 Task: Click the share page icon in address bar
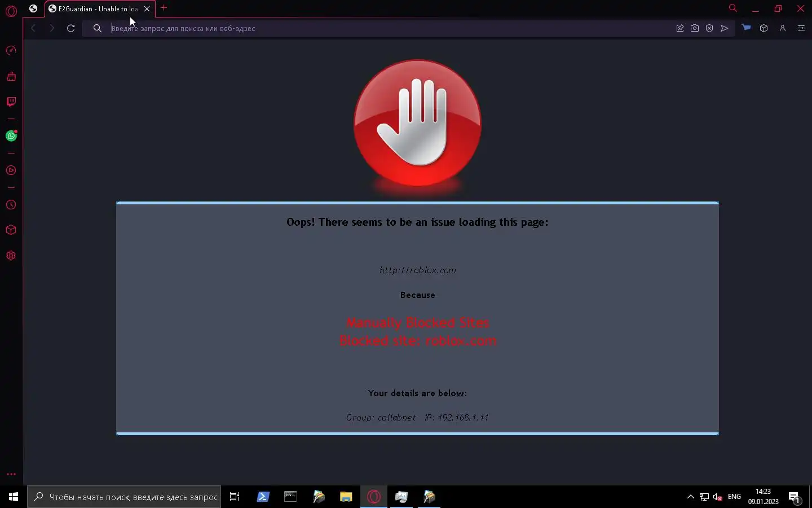(680, 28)
